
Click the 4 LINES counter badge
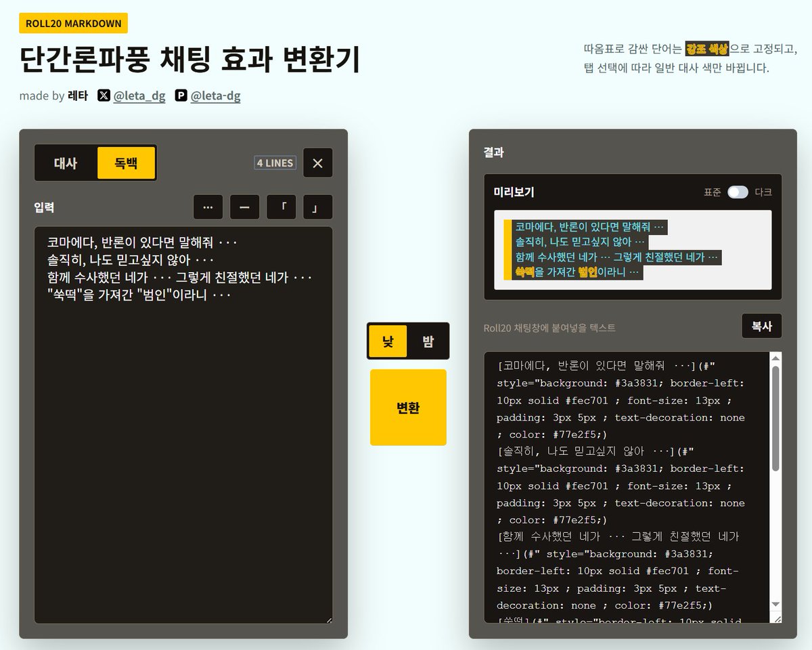[275, 162]
